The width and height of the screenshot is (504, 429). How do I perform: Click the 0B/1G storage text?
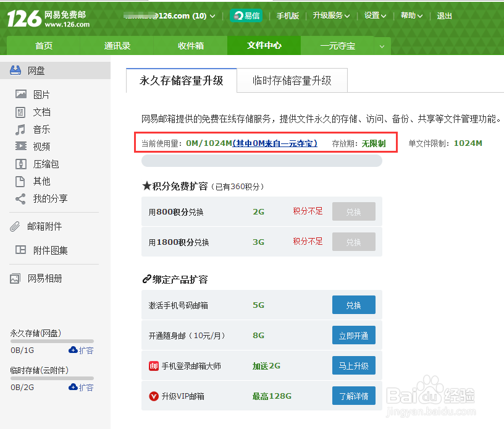tap(22, 350)
